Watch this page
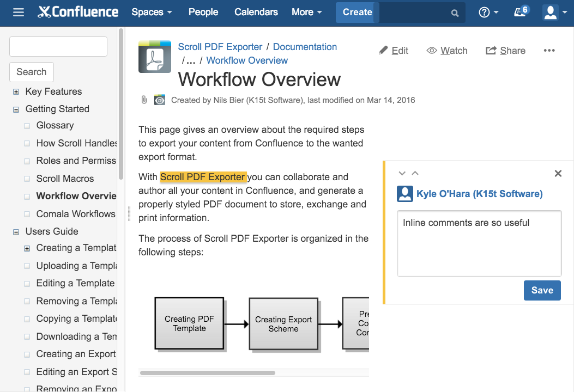The height and width of the screenshot is (392, 574). (x=447, y=51)
